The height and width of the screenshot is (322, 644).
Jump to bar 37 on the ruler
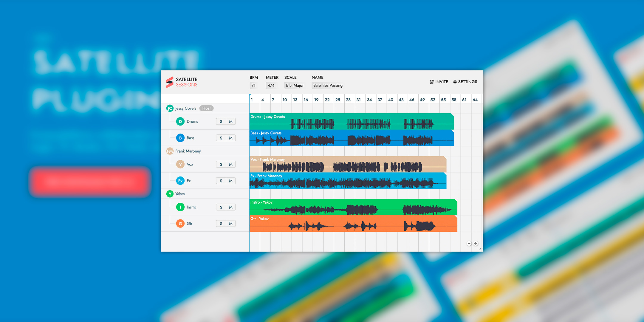click(x=380, y=100)
